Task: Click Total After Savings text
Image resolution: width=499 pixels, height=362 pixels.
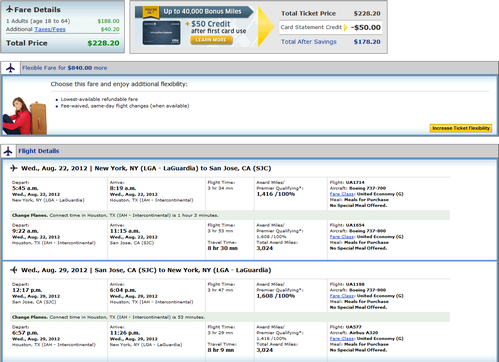Action: [309, 42]
